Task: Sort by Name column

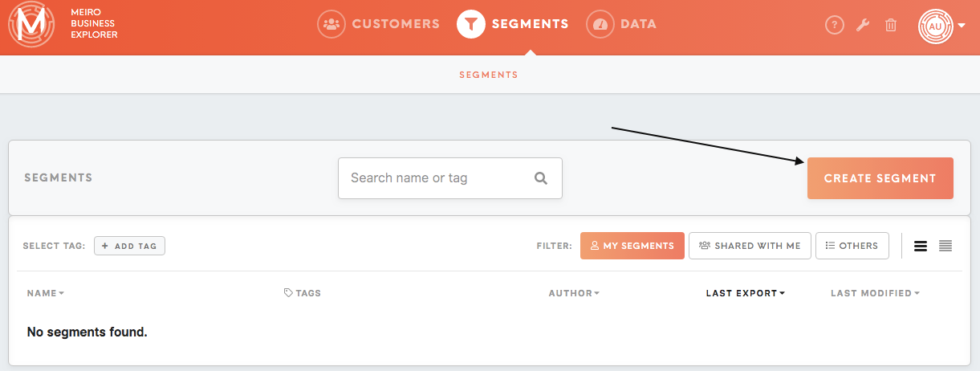Action: 46,293
